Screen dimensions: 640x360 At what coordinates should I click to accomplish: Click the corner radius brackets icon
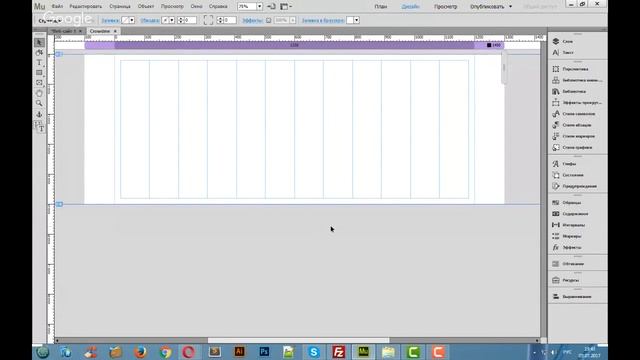[x=208, y=20]
